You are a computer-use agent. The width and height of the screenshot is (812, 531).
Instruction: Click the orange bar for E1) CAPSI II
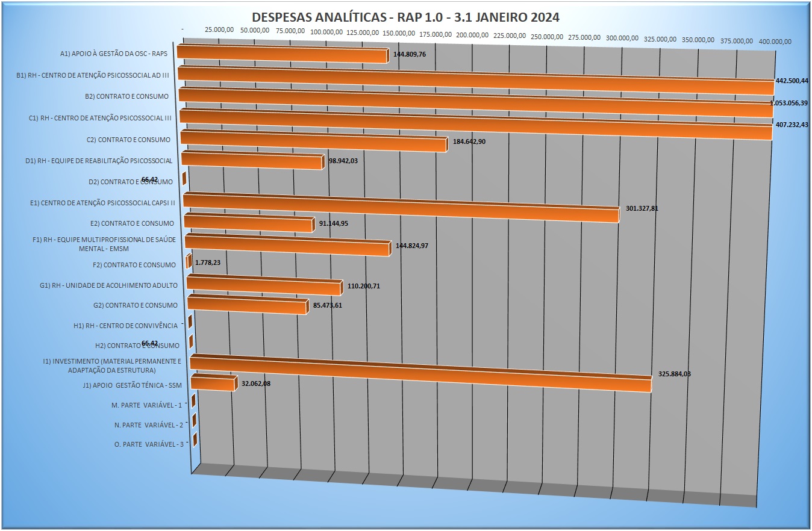coord(401,208)
